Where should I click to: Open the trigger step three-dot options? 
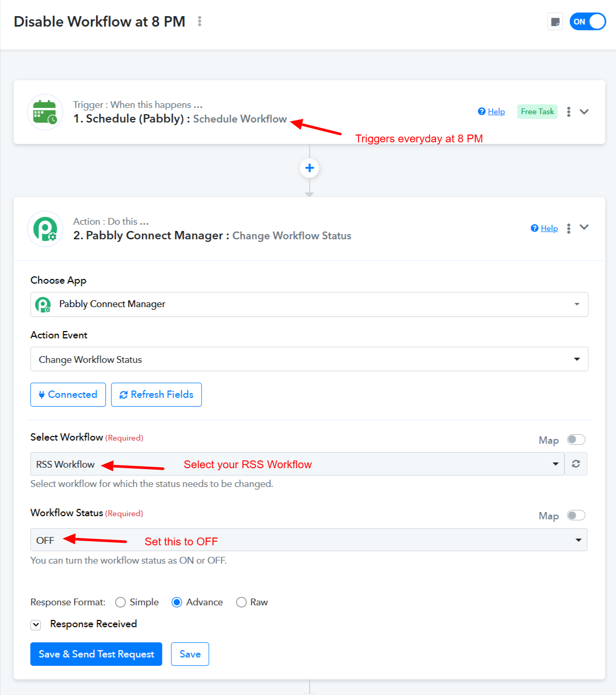(x=569, y=112)
